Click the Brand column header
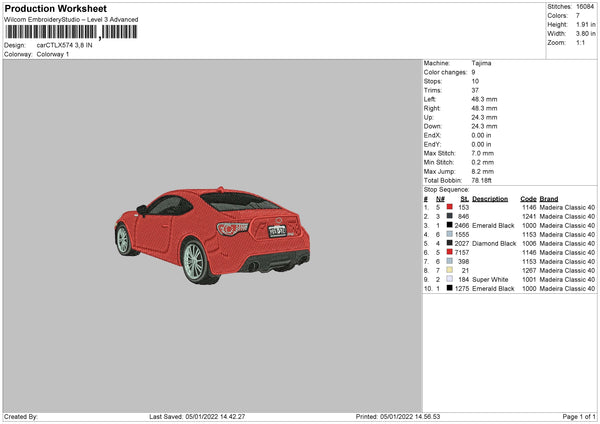Viewport: 600px width, 424px height. [549, 198]
